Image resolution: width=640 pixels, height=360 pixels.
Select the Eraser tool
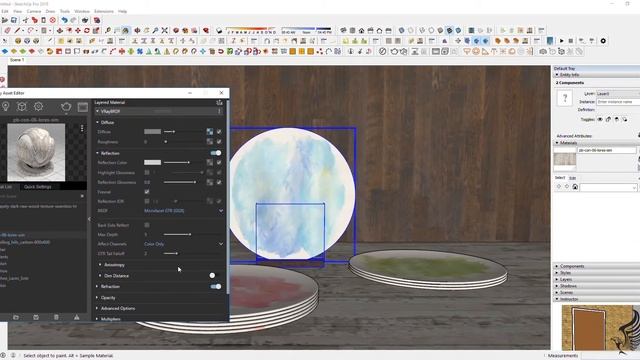tap(8, 31)
